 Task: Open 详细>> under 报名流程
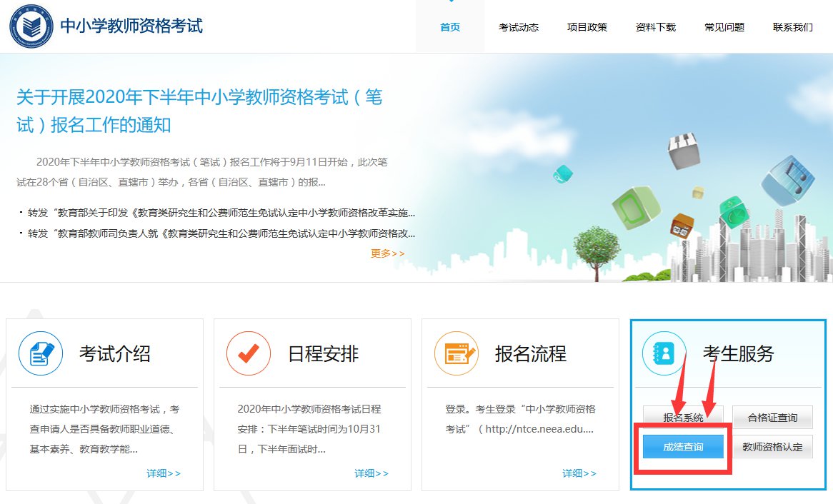click(x=579, y=473)
